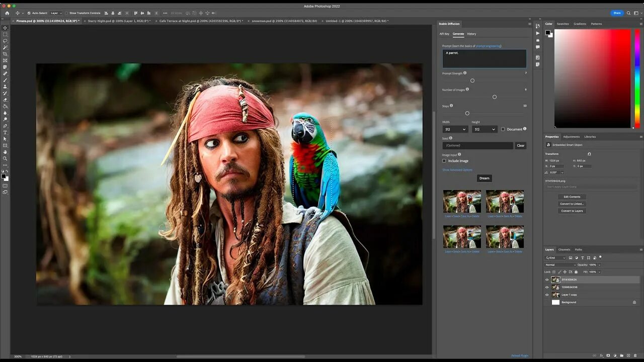The width and height of the screenshot is (644, 362).
Task: Hide the Layer 1 copy layer
Action: pyautogui.click(x=547, y=295)
